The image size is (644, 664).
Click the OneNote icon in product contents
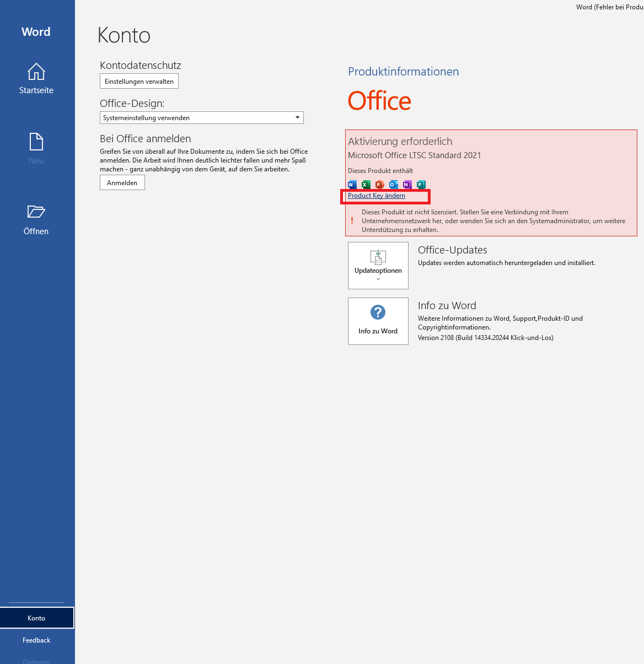coord(407,185)
